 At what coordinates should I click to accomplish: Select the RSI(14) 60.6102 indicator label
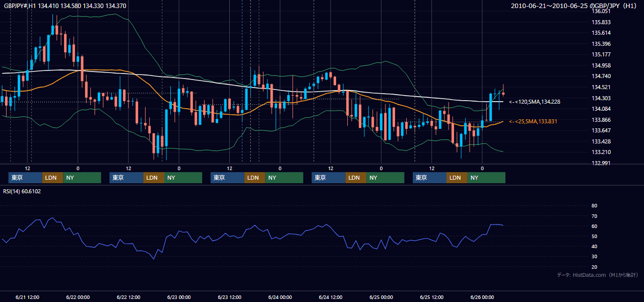click(x=22, y=191)
